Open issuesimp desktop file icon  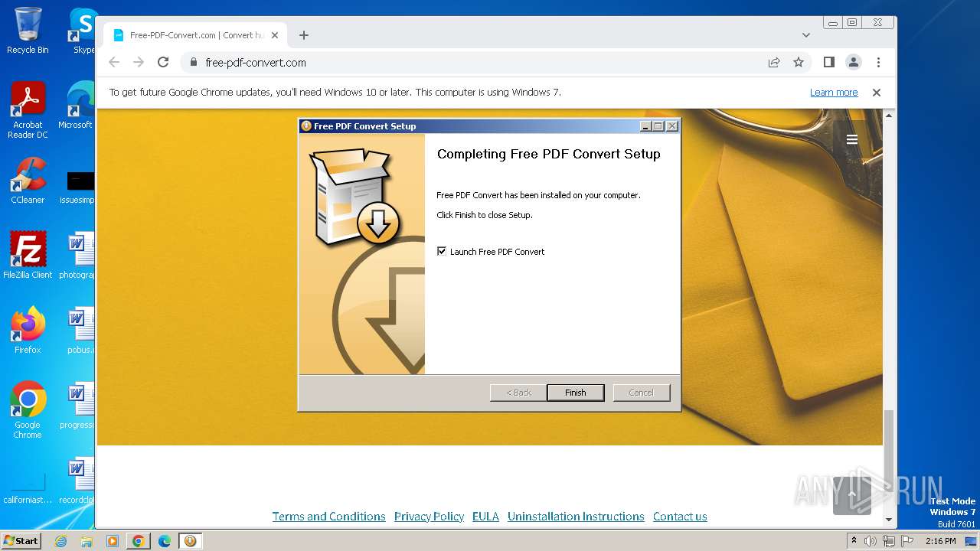point(78,187)
